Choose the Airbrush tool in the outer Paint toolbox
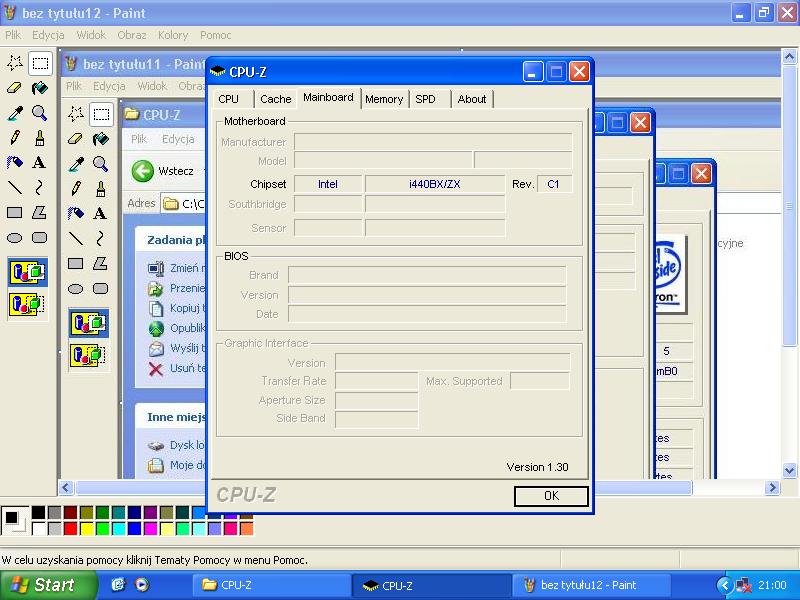 [x=15, y=163]
